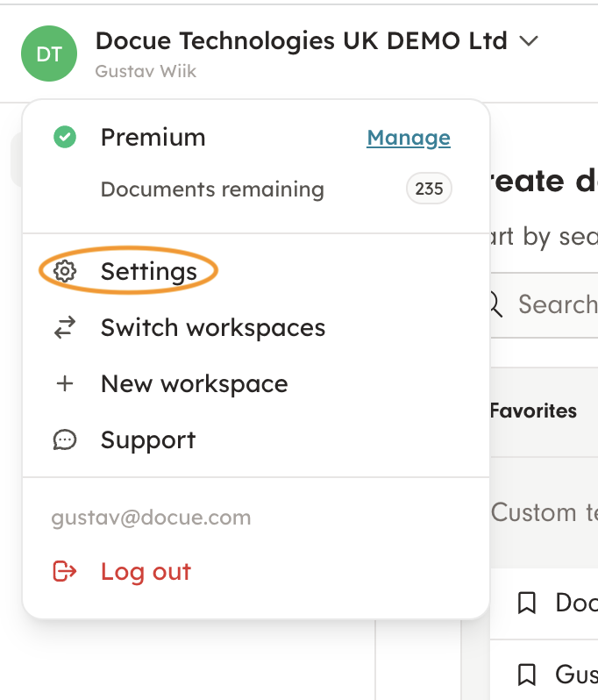Click the Switch workspaces arrows icon
598x700 pixels.
[65, 328]
